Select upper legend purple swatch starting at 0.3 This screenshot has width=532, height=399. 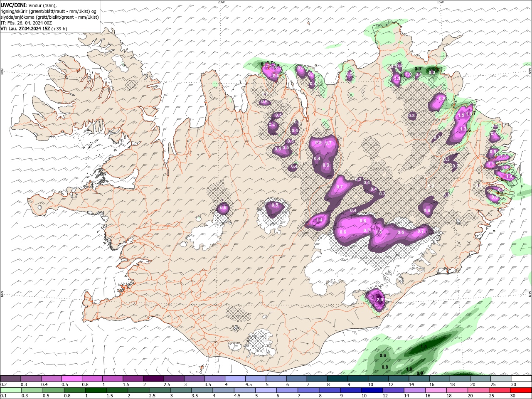pyautogui.click(x=31, y=379)
